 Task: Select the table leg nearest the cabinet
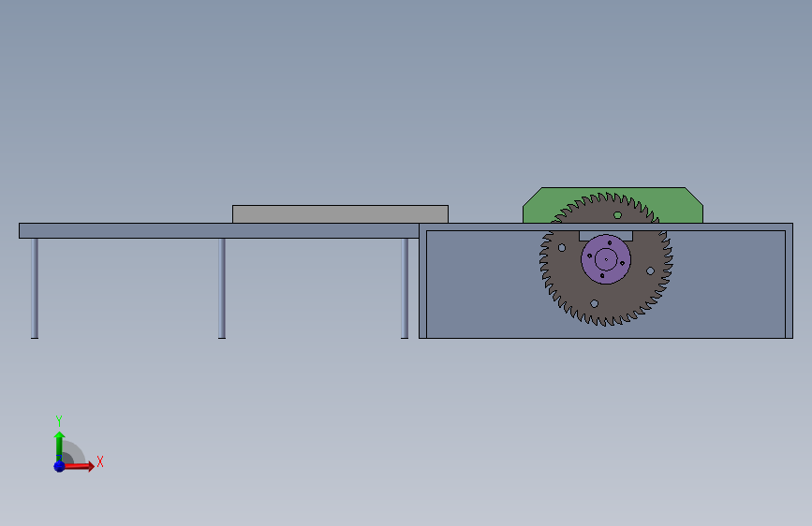(x=405, y=288)
